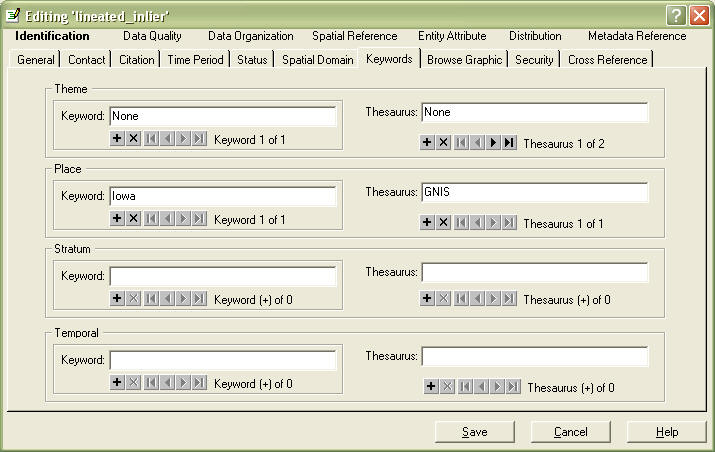Click the help question mark in title bar
This screenshot has height=452, width=715.
[x=675, y=14]
